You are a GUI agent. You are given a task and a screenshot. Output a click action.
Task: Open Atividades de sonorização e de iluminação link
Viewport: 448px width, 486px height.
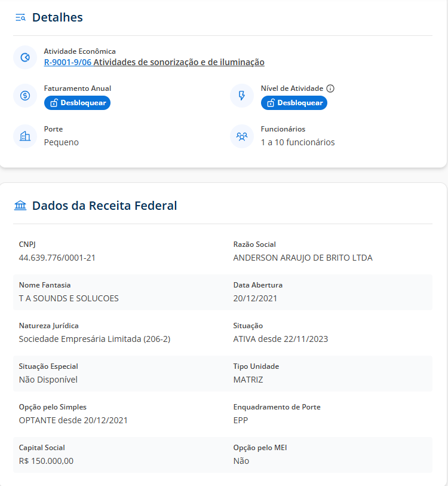click(179, 62)
